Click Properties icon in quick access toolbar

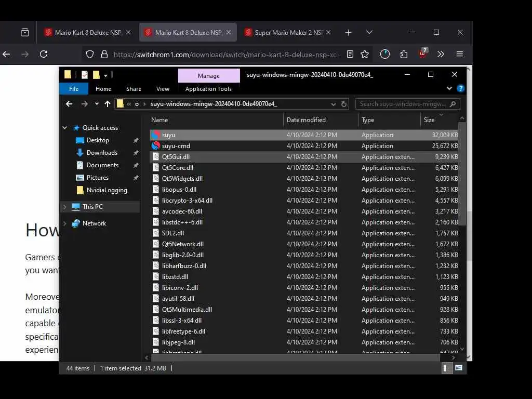[85, 75]
